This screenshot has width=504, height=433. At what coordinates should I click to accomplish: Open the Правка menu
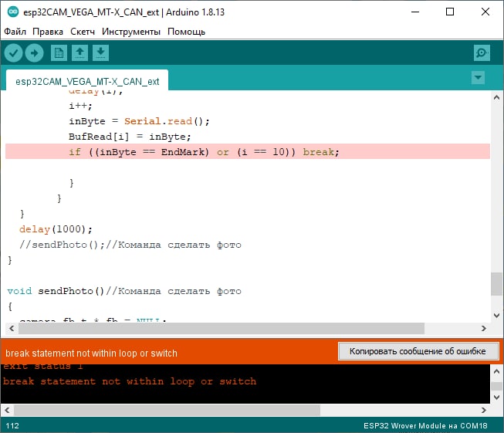click(48, 32)
